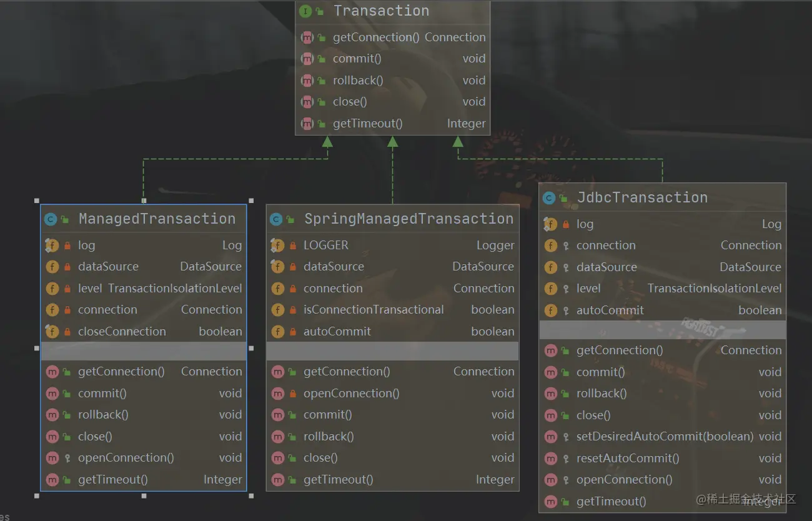The width and height of the screenshot is (812, 521).
Task: Click the field icon beside LOGGER
Action: [x=277, y=246]
